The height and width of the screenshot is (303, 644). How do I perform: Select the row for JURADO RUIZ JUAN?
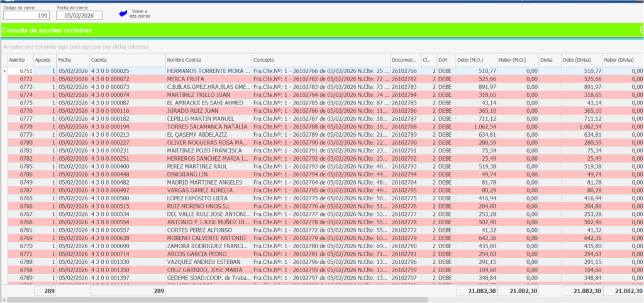[x=208, y=110]
